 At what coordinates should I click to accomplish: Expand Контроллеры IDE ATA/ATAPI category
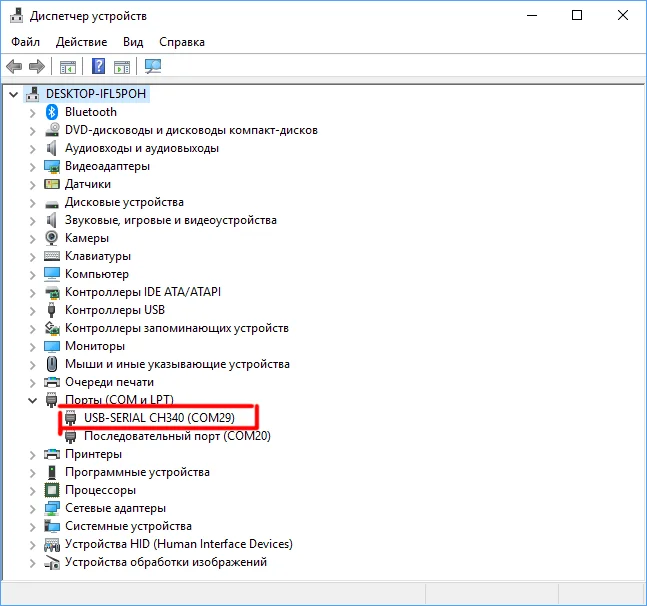[x=33, y=293]
